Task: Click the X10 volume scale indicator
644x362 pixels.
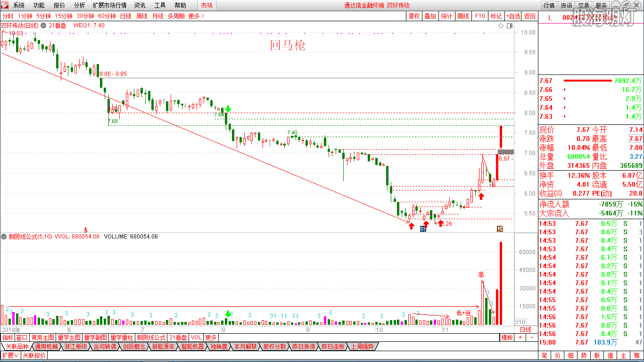Action: [x=520, y=322]
